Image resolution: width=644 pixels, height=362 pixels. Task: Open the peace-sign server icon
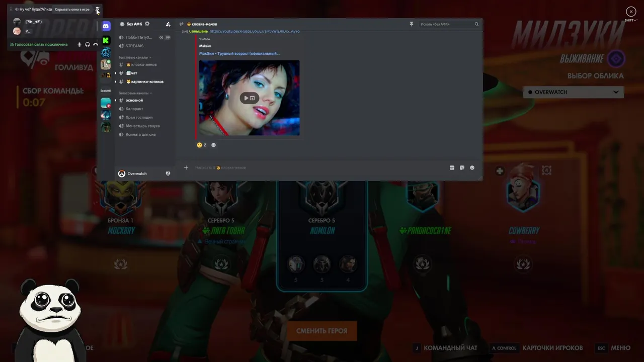(x=106, y=53)
